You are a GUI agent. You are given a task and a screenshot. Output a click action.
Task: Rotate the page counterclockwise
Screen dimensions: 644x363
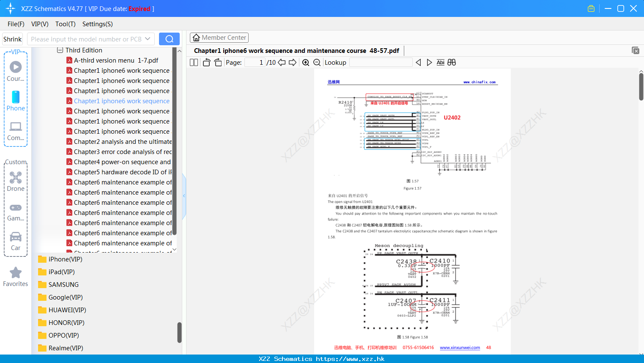(206, 62)
